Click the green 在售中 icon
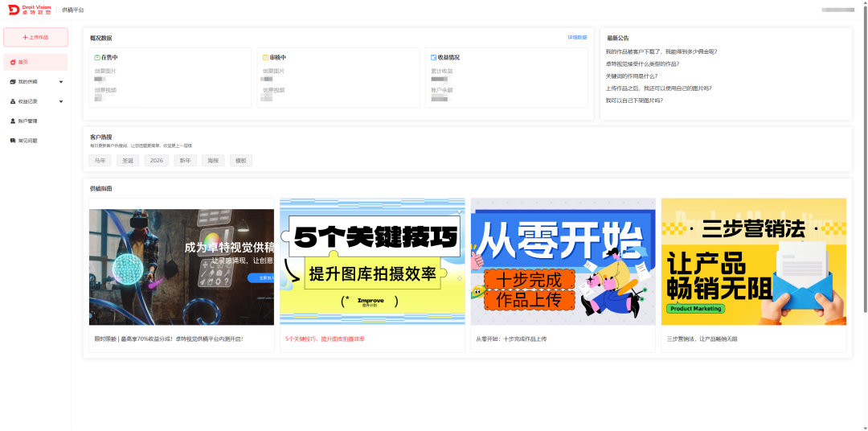Viewport: 868px width, 431px height. tap(97, 57)
